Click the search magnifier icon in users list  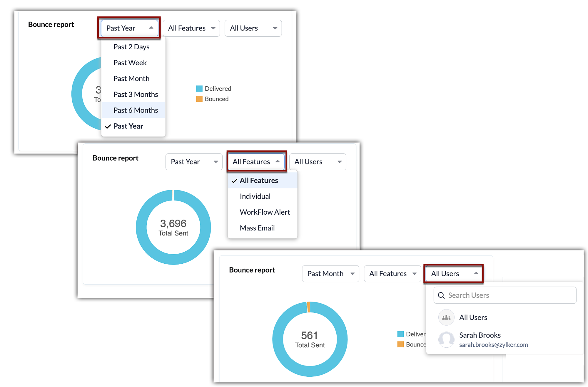tap(441, 295)
